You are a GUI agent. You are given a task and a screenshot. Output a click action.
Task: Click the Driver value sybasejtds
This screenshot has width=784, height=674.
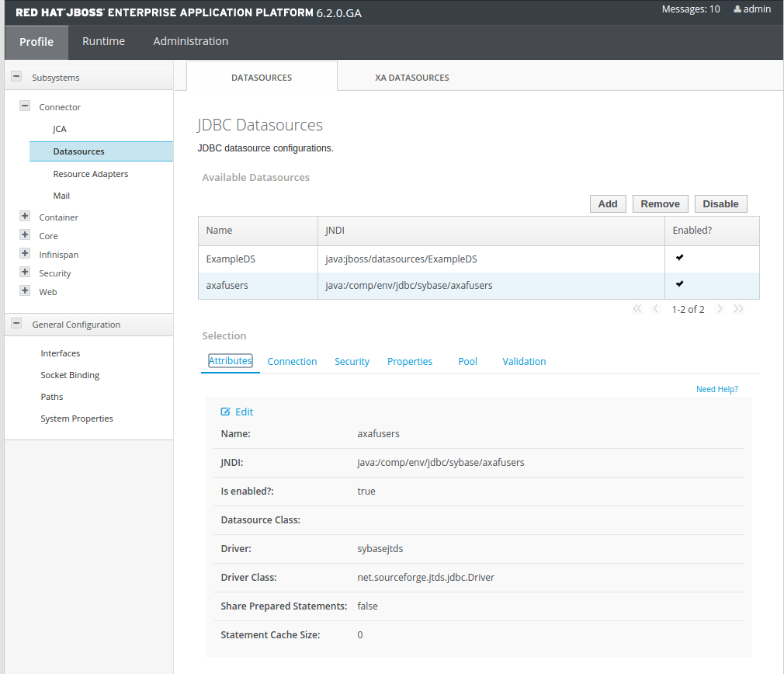380,548
